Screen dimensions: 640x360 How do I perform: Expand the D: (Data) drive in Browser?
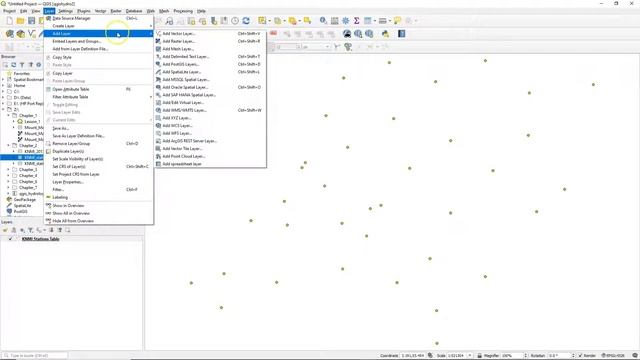coord(3,98)
